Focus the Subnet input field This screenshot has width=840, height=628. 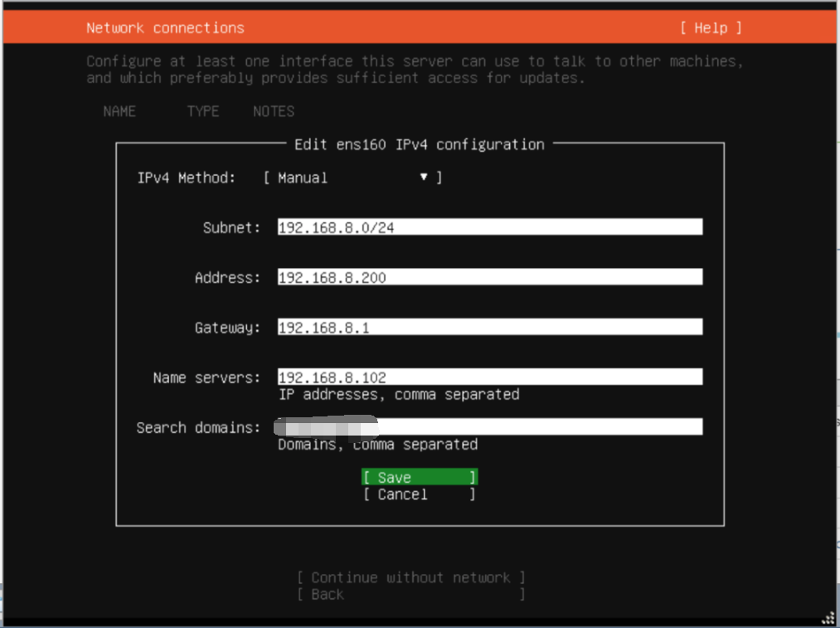489,227
